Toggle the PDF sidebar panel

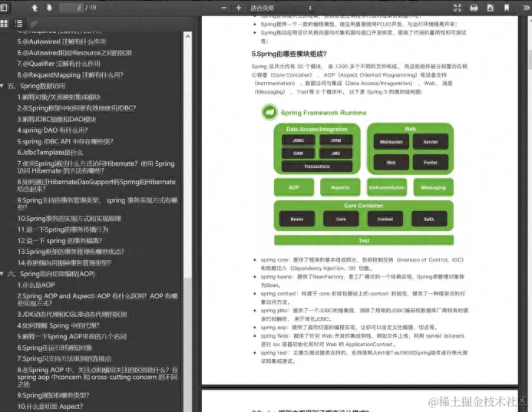click(4, 8)
